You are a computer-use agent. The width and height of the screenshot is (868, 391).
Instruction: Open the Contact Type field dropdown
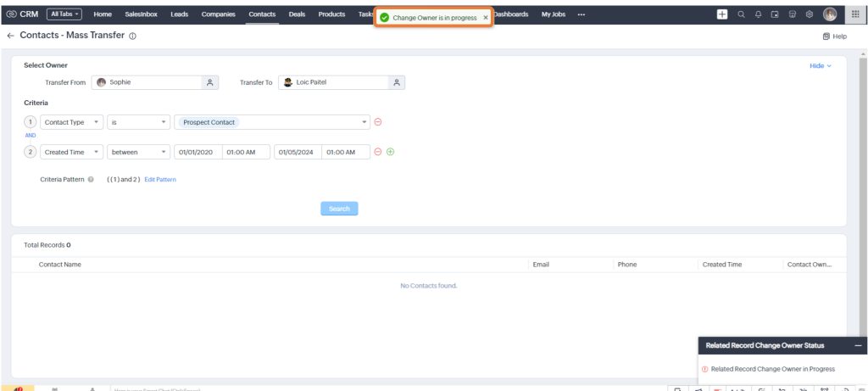[x=72, y=122]
